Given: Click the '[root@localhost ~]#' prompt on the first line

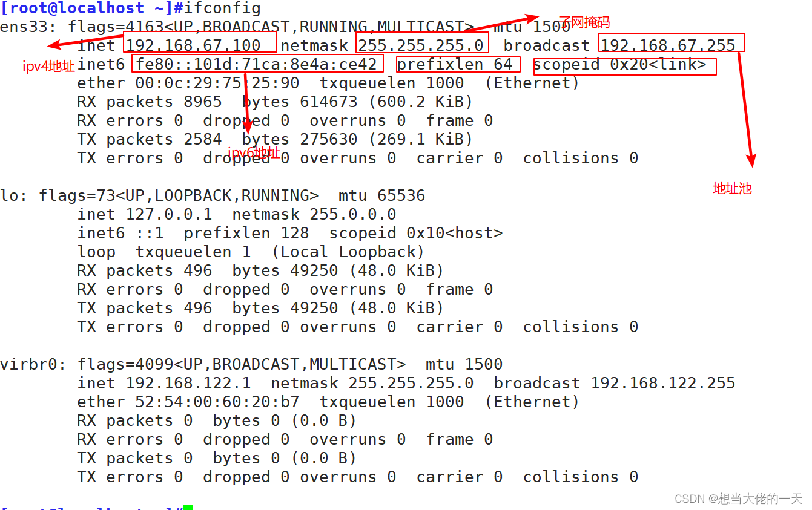Looking at the screenshot, I should [x=91, y=8].
